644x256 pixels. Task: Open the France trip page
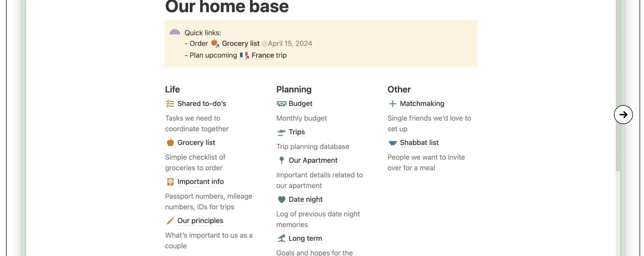click(262, 55)
